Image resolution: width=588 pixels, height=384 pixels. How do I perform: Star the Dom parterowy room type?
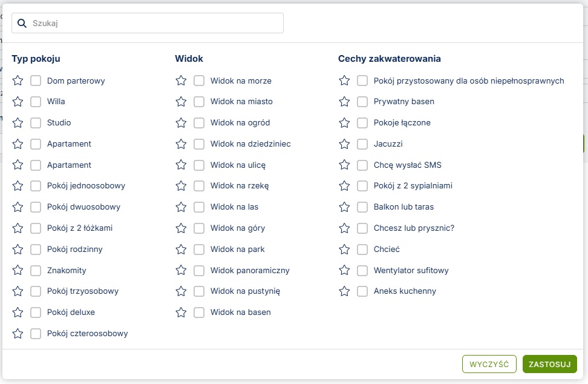pyautogui.click(x=18, y=81)
